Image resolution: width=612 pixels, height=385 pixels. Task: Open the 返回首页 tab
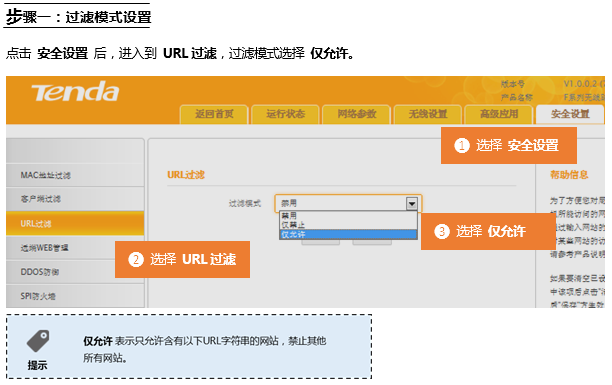pyautogui.click(x=214, y=114)
